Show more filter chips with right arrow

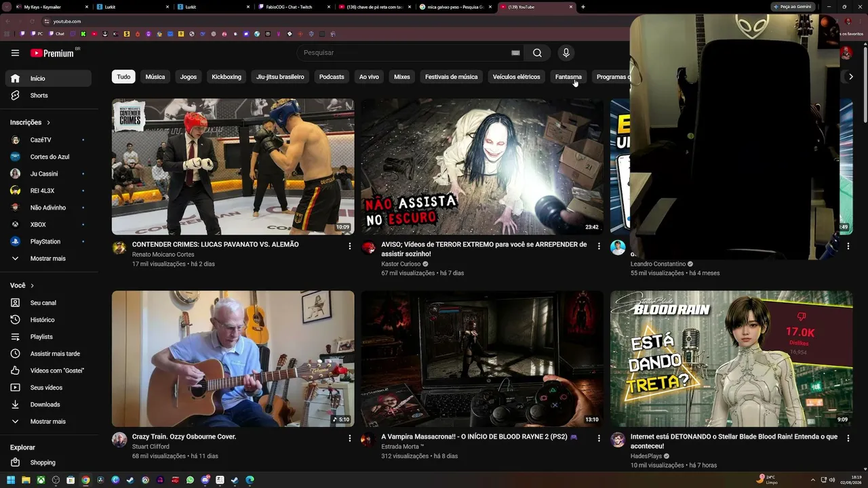coord(851,77)
